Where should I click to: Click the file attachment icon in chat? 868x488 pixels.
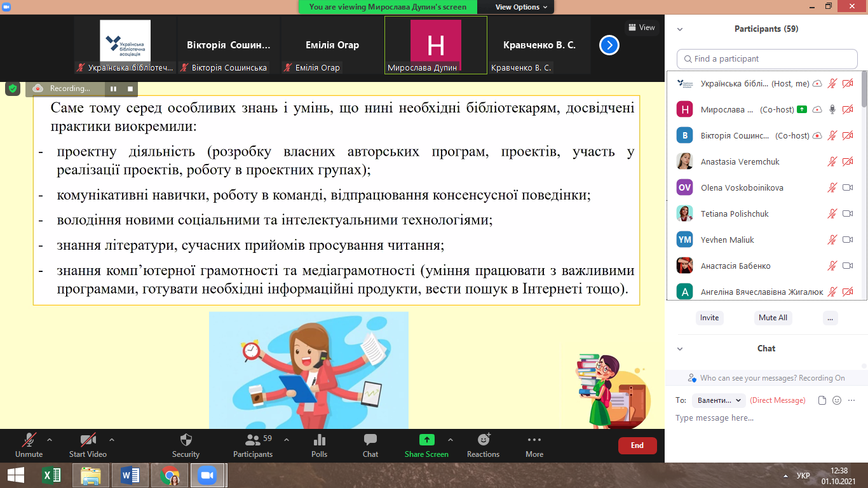pos(822,400)
